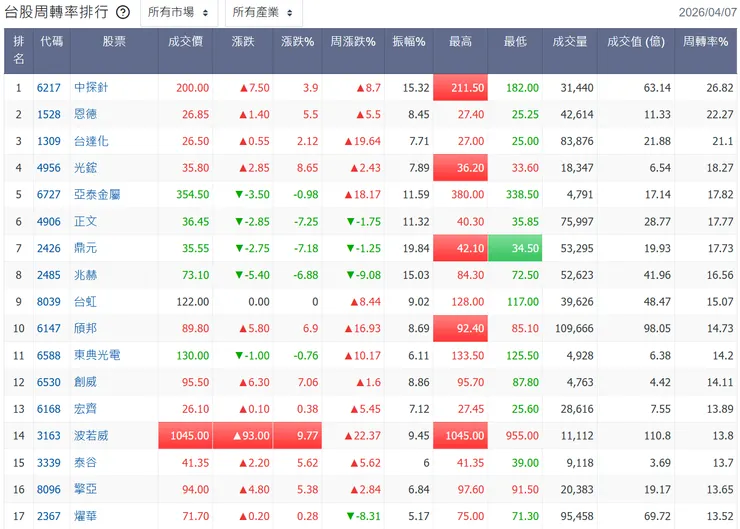Select the date 2026/04/07 text
Viewport: 740px width, 529px height.
[707, 12]
